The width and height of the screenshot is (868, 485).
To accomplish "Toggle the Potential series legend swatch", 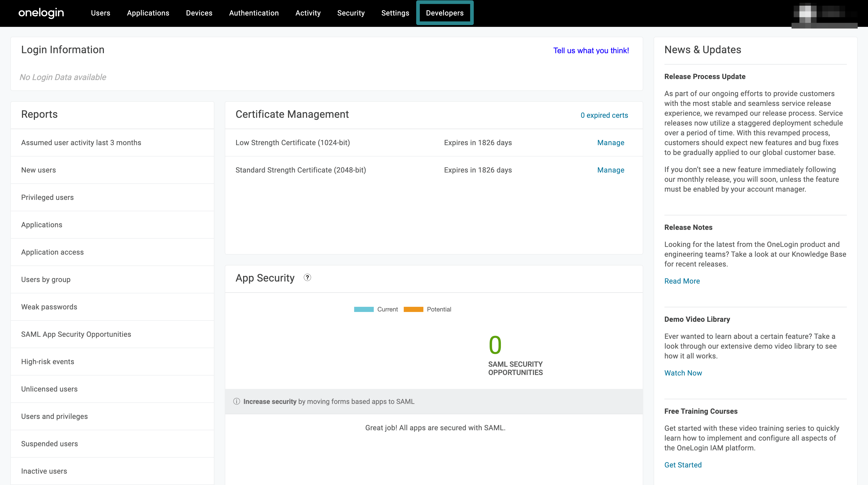I will click(x=413, y=309).
